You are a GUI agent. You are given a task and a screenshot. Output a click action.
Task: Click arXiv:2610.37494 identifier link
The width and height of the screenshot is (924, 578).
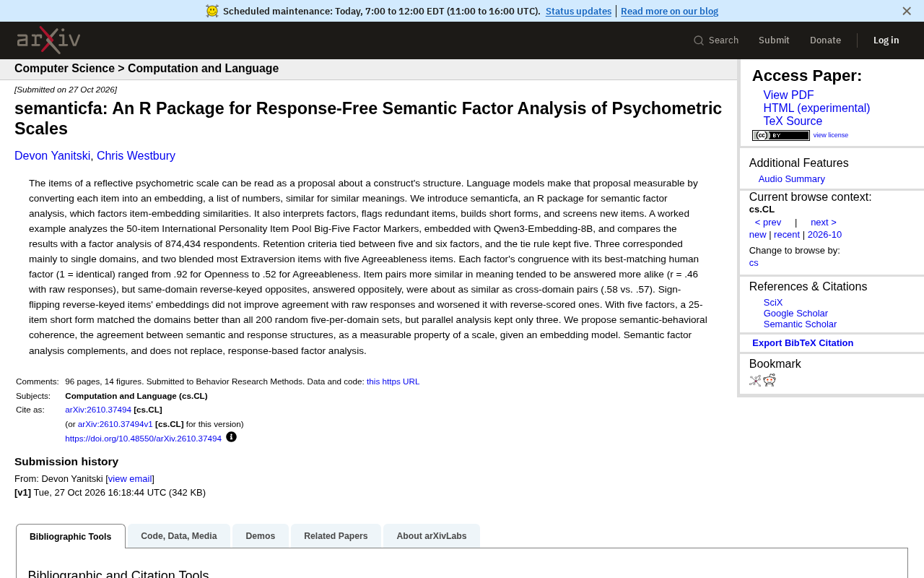tap(98, 410)
